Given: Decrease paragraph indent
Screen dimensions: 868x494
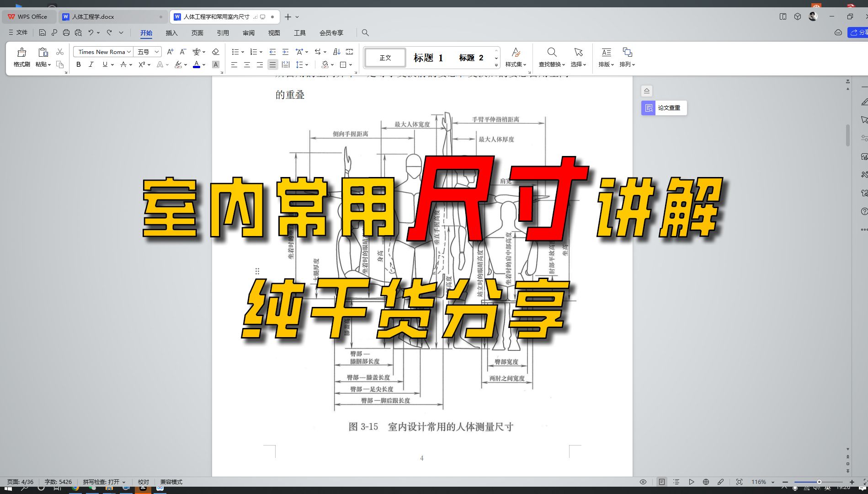Looking at the screenshot, I should [272, 52].
